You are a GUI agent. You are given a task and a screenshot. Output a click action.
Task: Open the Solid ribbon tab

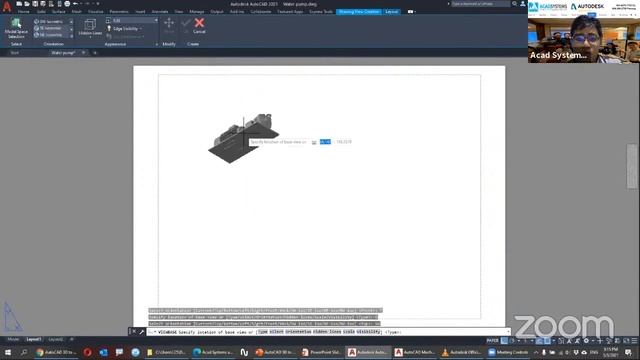pyautogui.click(x=41, y=11)
